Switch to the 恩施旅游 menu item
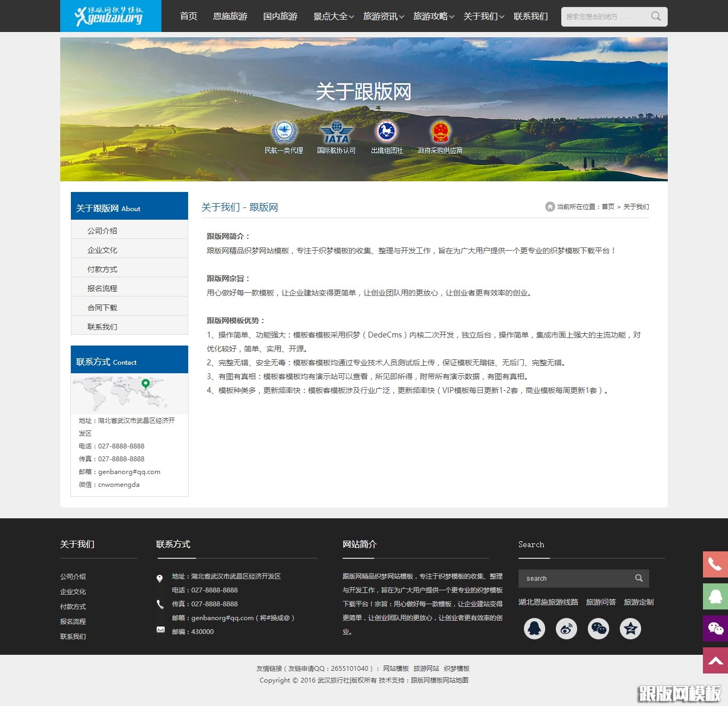The width and height of the screenshot is (728, 706). click(230, 16)
